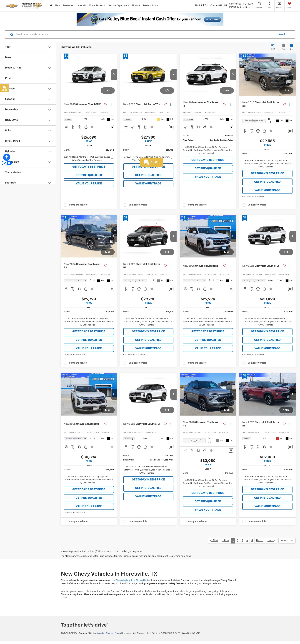Click the Next pagination link
Screen dimensions: 300x644
pos(260,541)
